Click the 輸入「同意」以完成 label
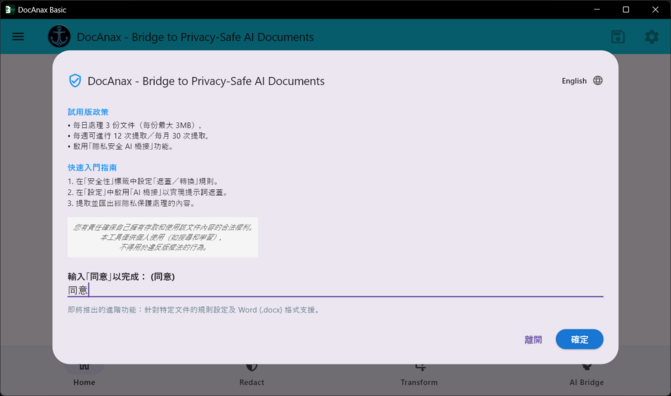This screenshot has width=671, height=396. (121, 277)
